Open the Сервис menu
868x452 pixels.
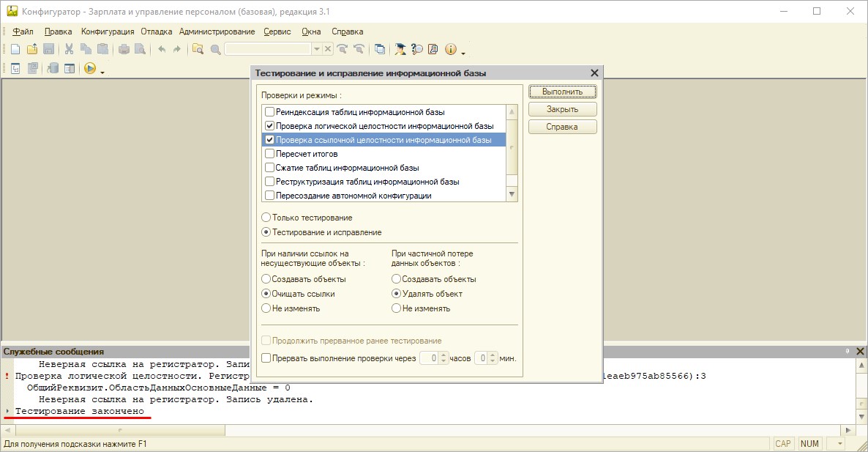[277, 32]
